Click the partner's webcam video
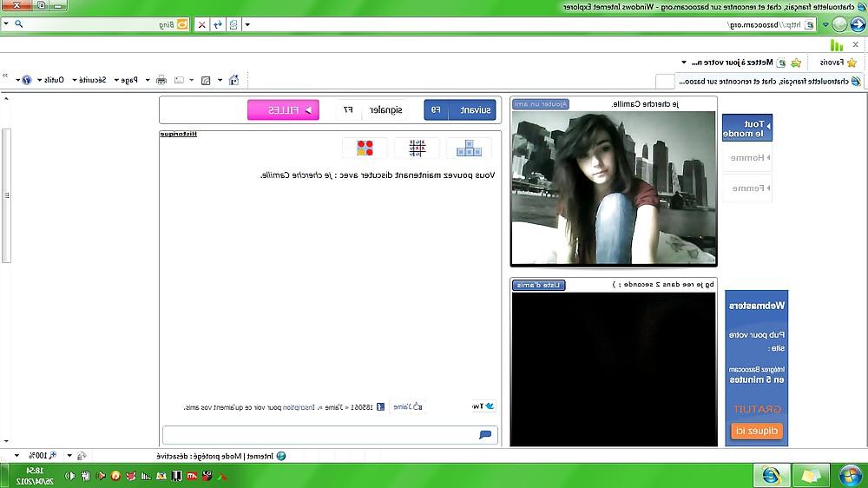868x488 pixels. [x=614, y=188]
